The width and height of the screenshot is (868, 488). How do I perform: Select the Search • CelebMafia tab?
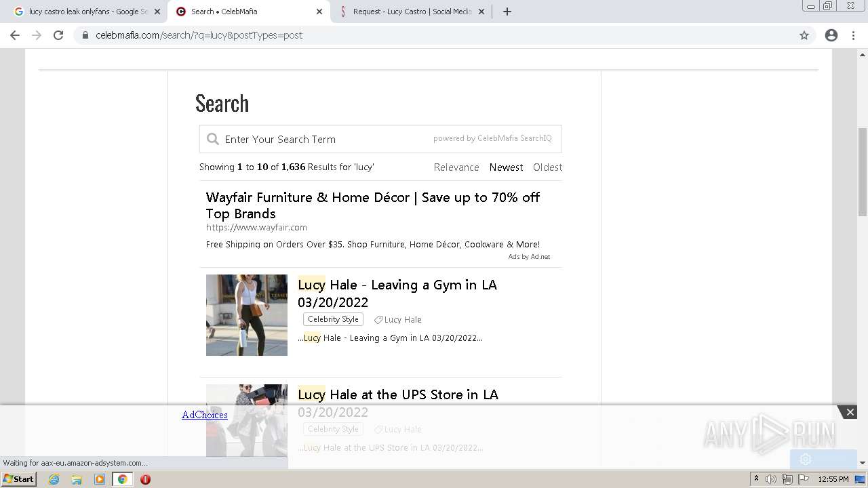tap(248, 12)
